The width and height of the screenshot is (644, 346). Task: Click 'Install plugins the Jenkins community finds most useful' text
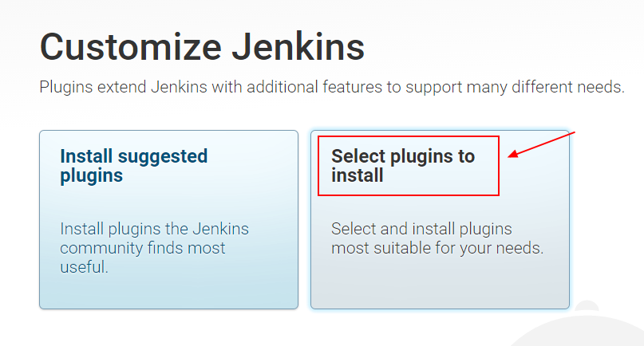pyautogui.click(x=155, y=248)
